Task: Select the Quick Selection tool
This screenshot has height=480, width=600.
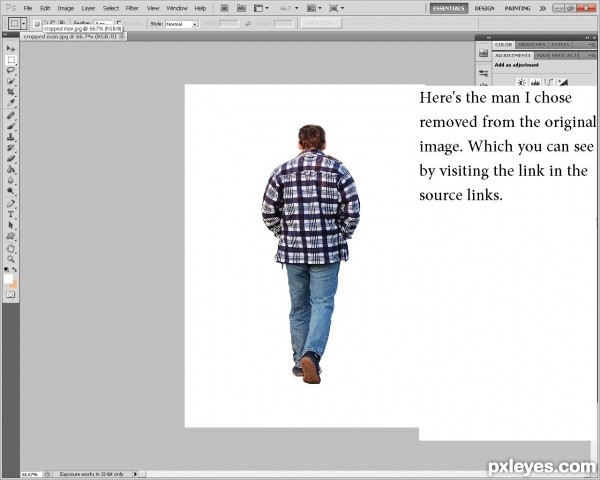Action: (11, 81)
